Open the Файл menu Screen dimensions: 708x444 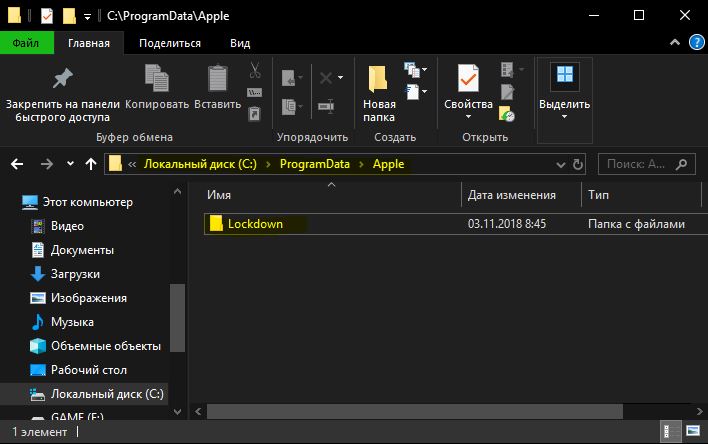click(x=26, y=43)
